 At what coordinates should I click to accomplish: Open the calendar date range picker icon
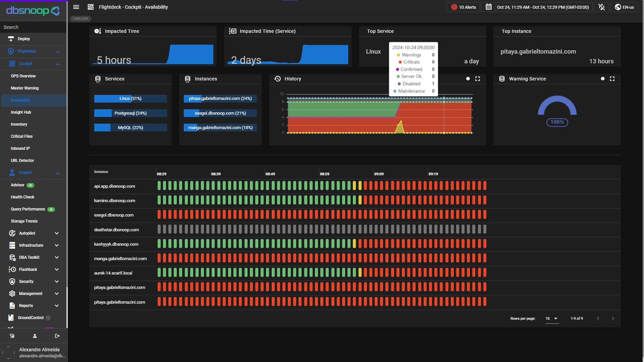(x=489, y=7)
